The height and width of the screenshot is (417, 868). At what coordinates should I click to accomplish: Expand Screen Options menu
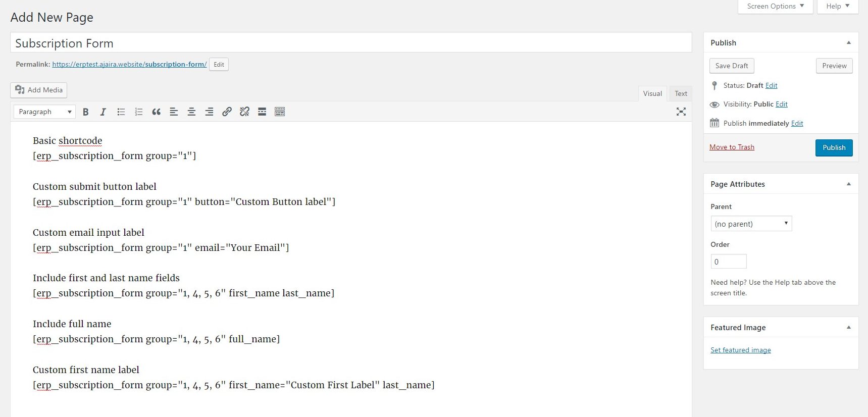pyautogui.click(x=775, y=7)
